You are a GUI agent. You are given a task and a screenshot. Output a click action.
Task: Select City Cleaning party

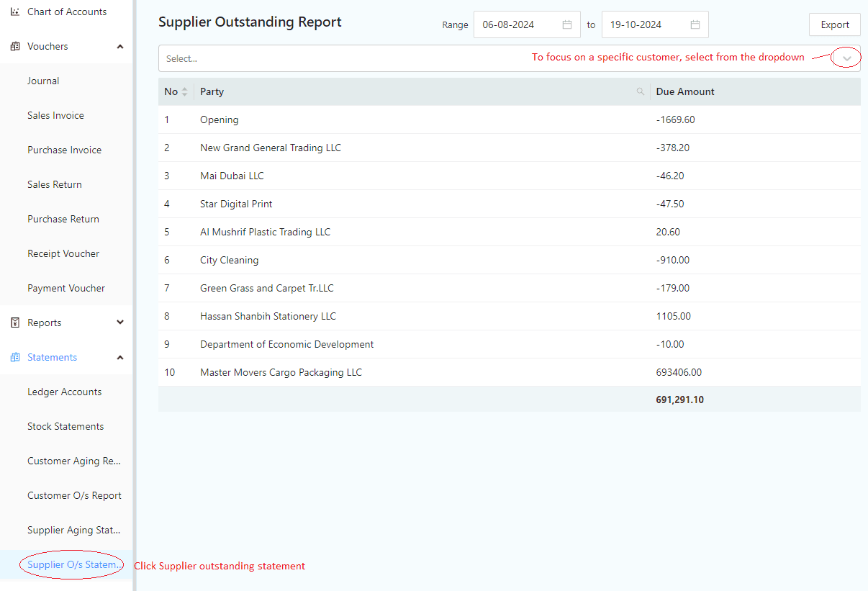(x=229, y=260)
